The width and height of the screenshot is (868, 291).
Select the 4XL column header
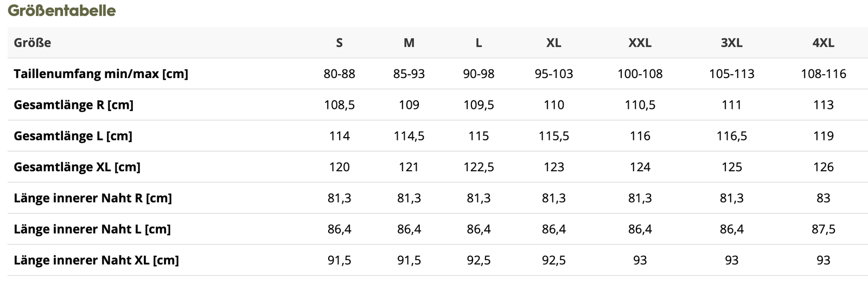click(823, 43)
